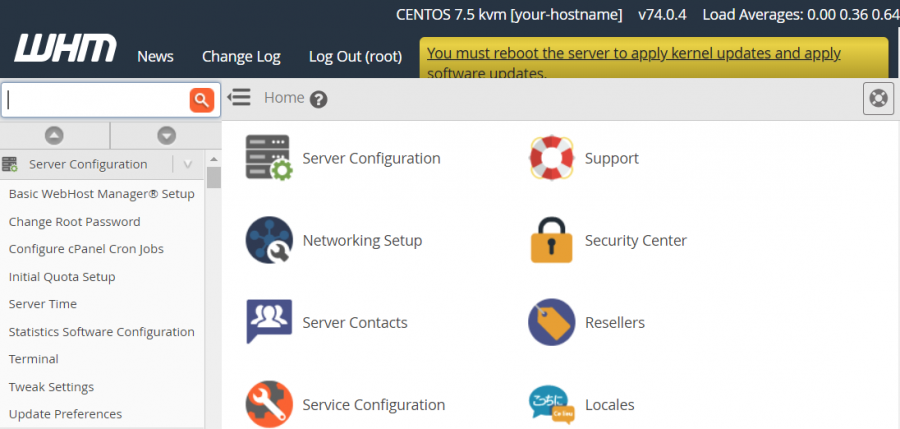
Task: Open Tweak Settings in sidebar
Action: [51, 387]
